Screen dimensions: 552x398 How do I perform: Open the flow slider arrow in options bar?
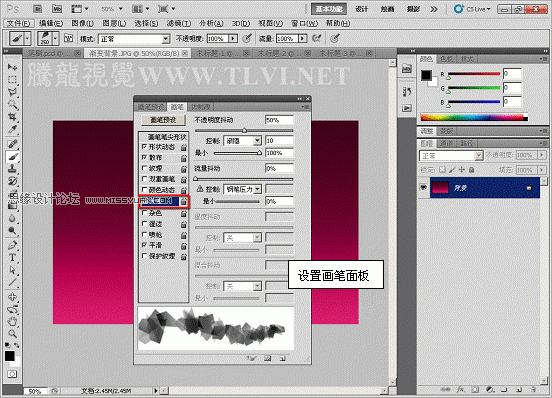coord(303,38)
